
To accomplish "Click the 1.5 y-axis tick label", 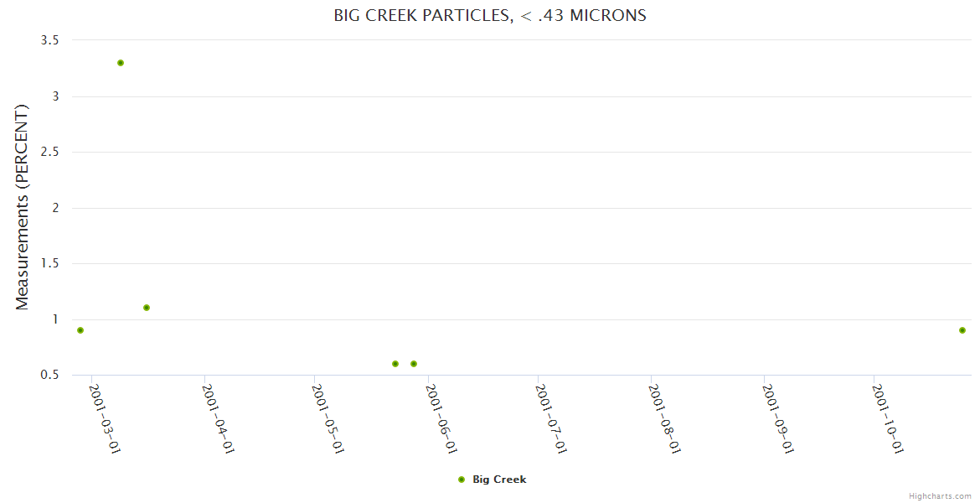I will (49, 263).
